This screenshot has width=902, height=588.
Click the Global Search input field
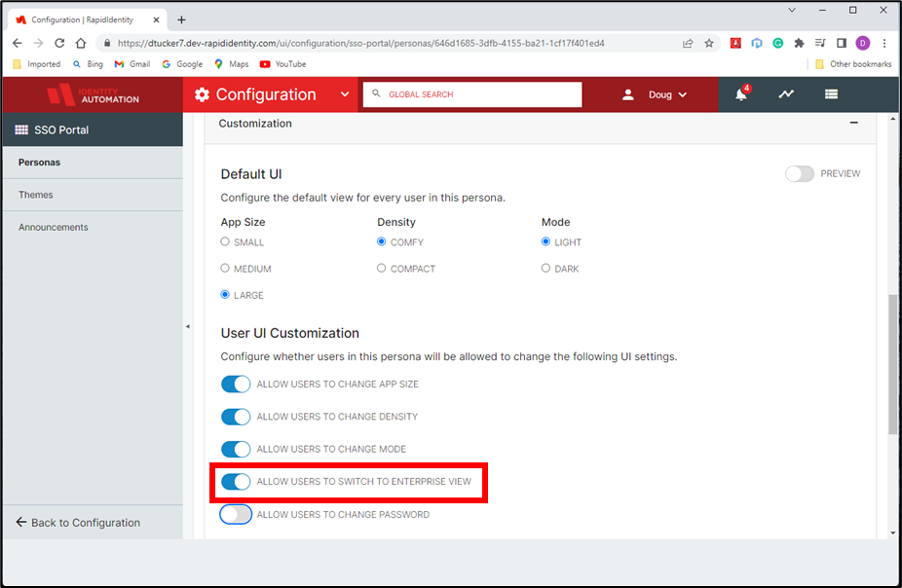tap(472, 94)
